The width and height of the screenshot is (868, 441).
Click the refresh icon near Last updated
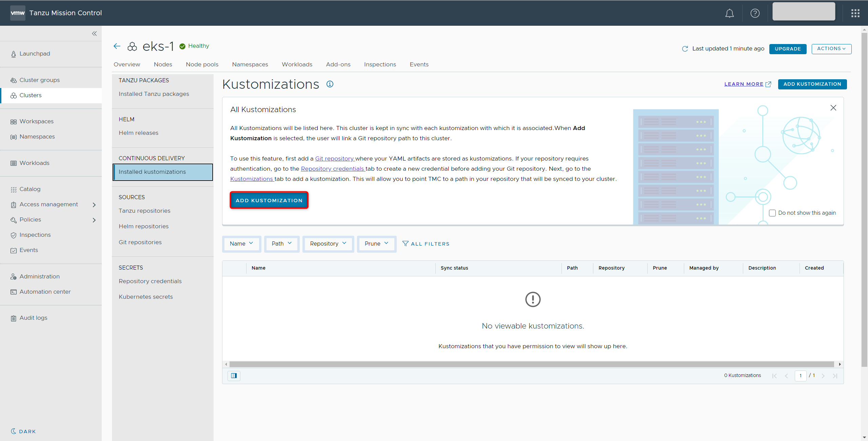pyautogui.click(x=685, y=49)
